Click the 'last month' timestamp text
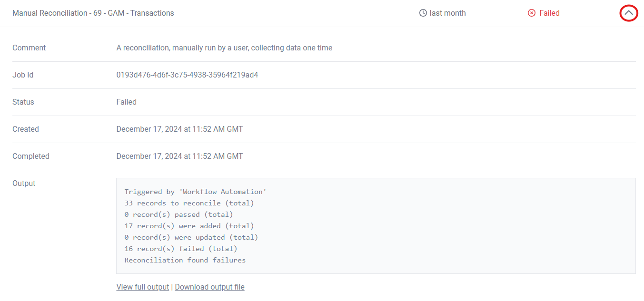The image size is (644, 301). 447,13
